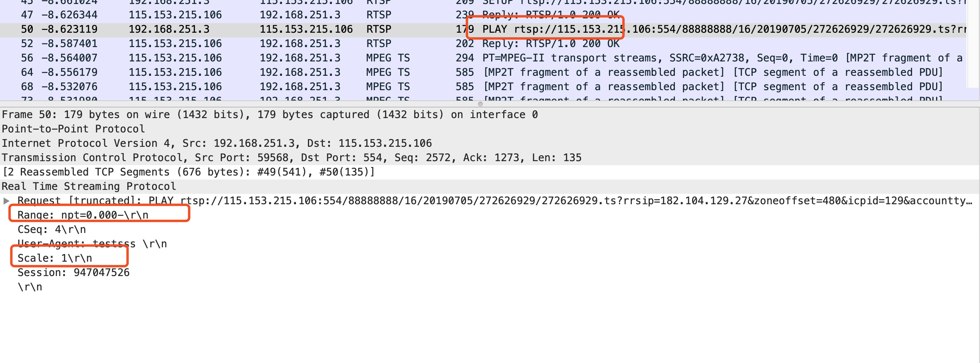The width and height of the screenshot is (980, 363).
Task: Select packet 47 RTSP Reply row
Action: (280, 15)
